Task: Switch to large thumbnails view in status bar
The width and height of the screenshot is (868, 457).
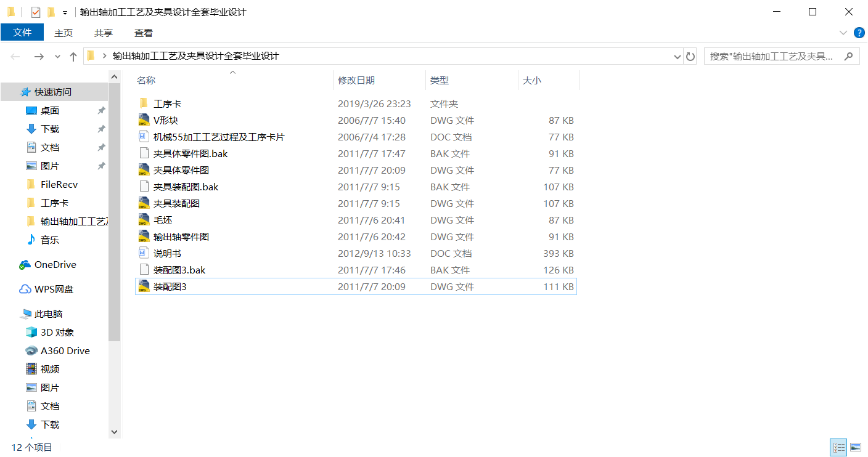Action: 856,447
